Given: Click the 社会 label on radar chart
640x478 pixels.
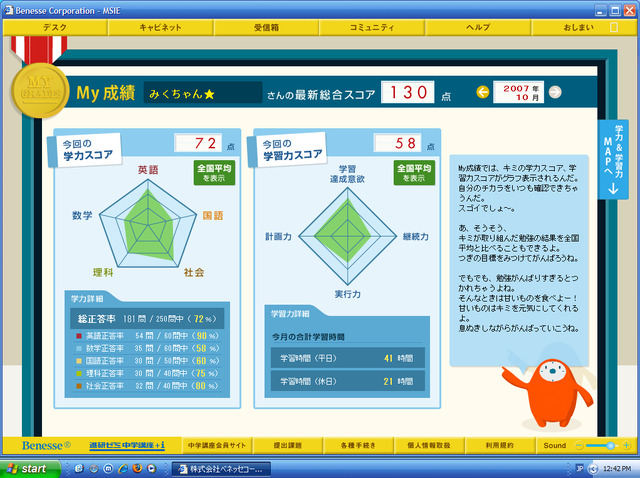Looking at the screenshot, I should coord(194,272).
